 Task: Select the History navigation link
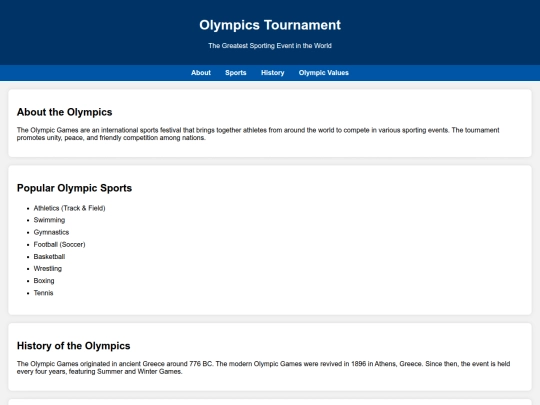pos(272,73)
